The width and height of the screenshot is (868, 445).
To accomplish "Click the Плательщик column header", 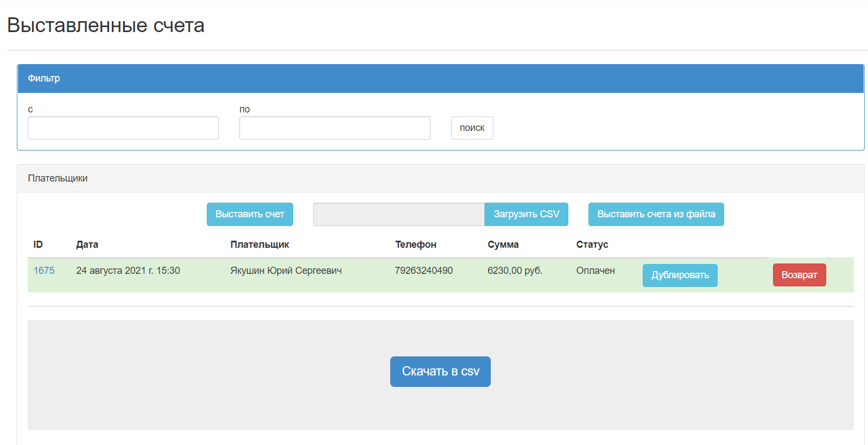I will 259,245.
